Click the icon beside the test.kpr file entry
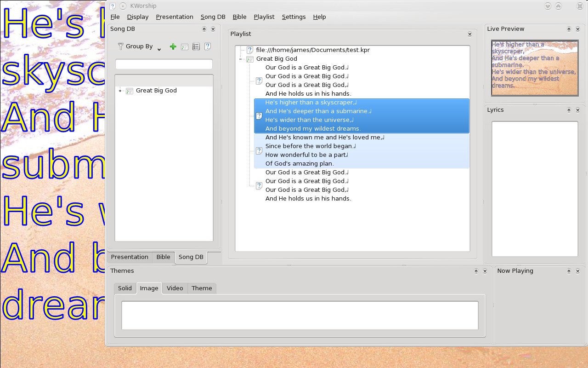Image resolution: width=588 pixels, height=368 pixels. click(x=250, y=50)
